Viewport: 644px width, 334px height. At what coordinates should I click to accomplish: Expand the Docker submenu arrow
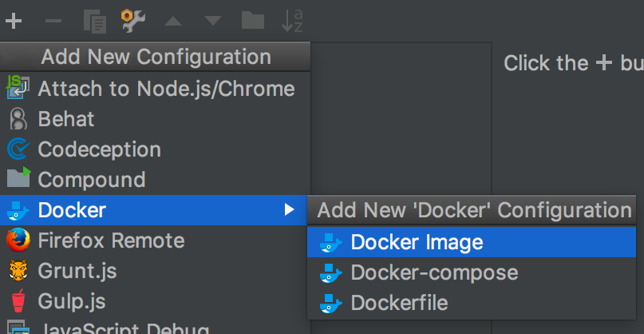pos(289,210)
